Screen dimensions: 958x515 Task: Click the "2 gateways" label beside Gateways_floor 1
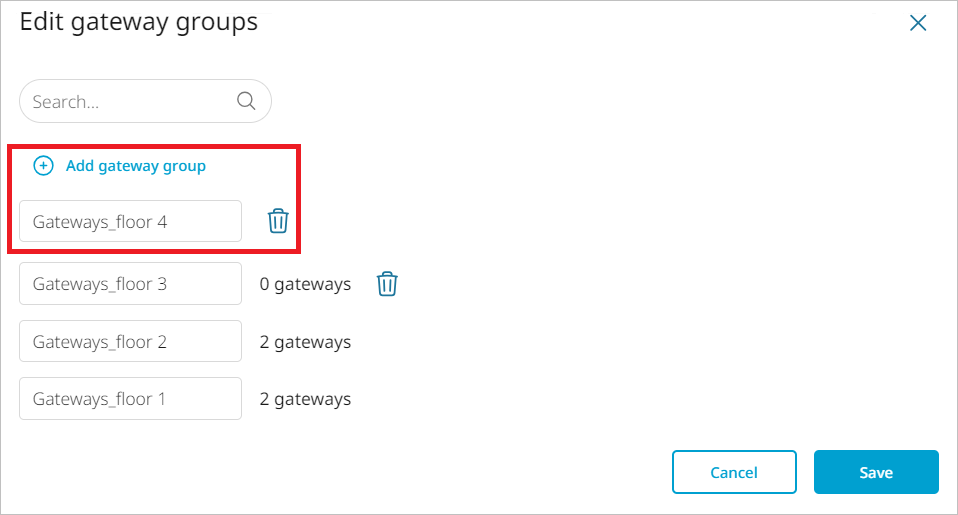pyautogui.click(x=305, y=399)
